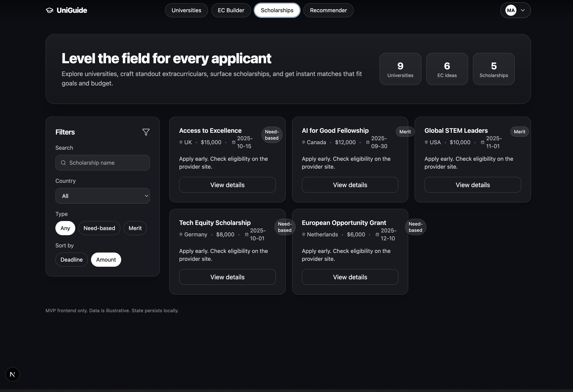Open the Country dropdown

tap(103, 196)
